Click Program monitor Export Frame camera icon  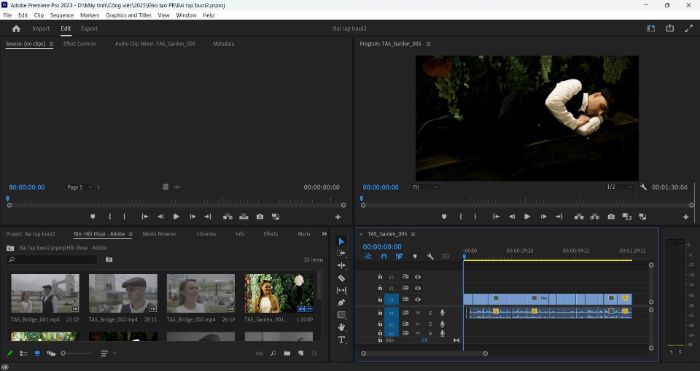click(611, 217)
